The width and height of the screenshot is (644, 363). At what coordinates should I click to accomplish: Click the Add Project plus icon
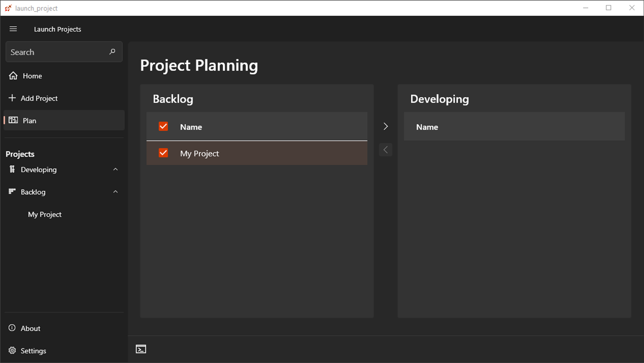(12, 98)
